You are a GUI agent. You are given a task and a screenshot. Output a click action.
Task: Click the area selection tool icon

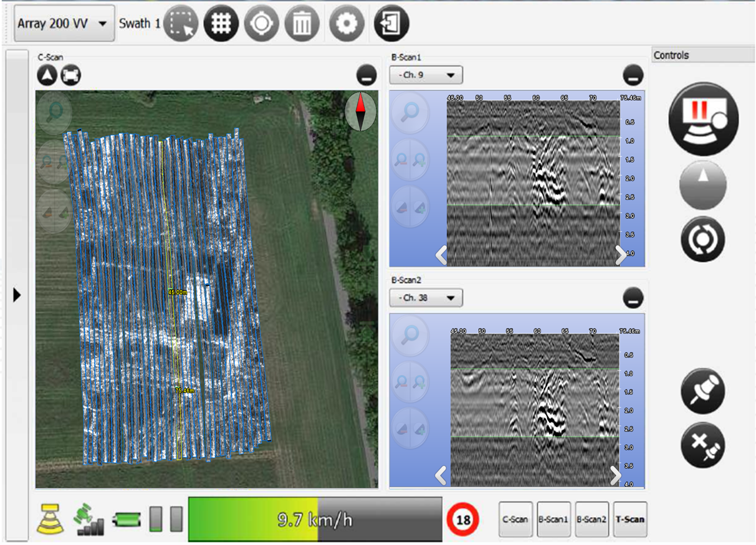pos(181,24)
